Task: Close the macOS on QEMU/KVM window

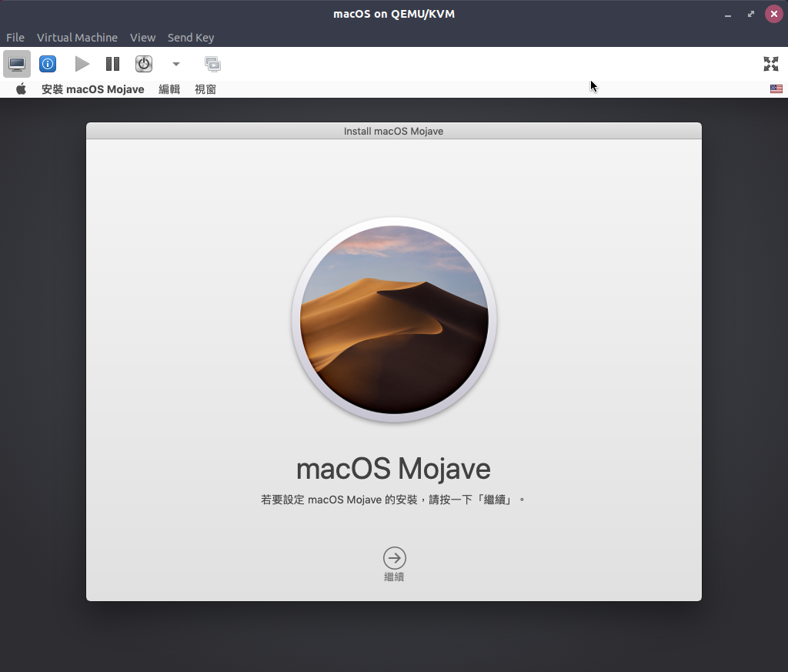Action: pos(774,14)
